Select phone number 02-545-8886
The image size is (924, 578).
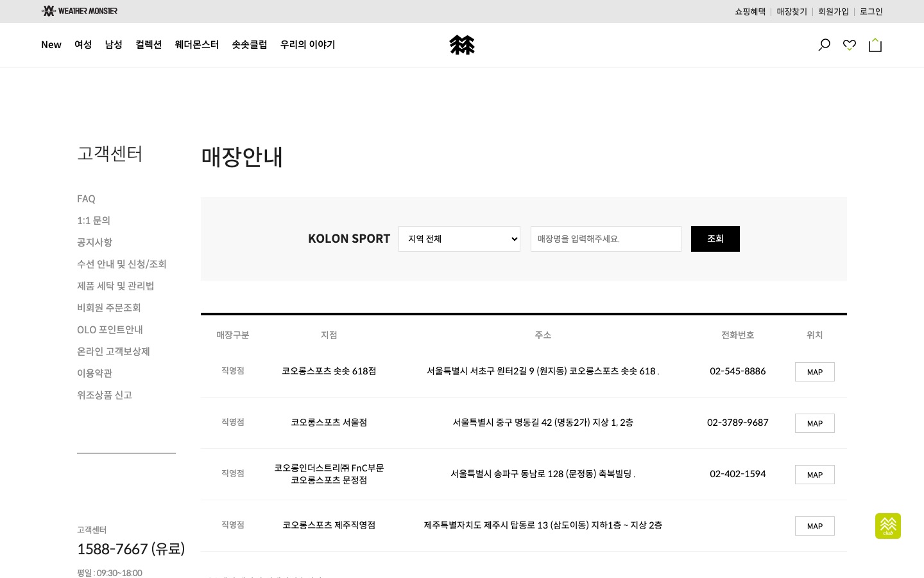pyautogui.click(x=738, y=371)
